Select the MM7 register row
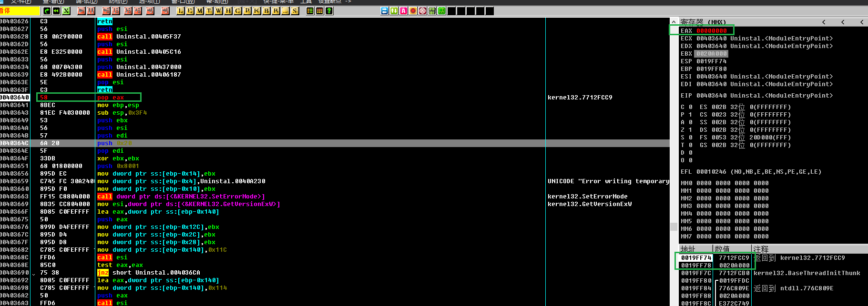The image size is (868, 306). (725, 237)
